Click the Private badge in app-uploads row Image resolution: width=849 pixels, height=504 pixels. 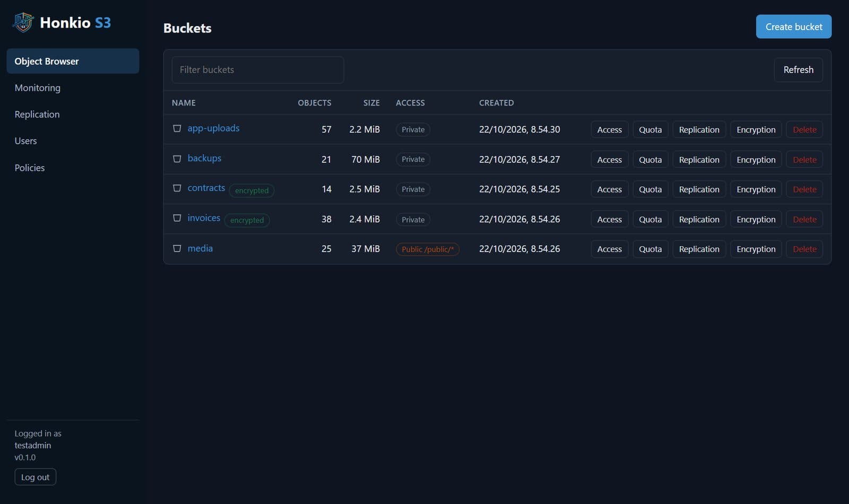point(413,129)
